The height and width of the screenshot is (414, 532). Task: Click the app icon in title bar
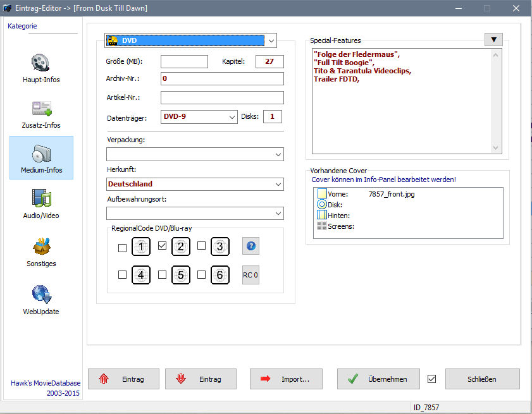[7, 8]
